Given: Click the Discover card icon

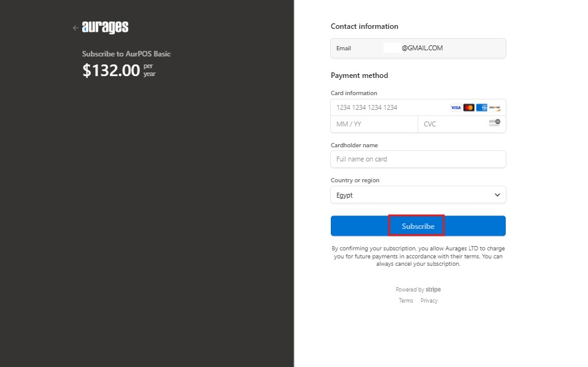Looking at the screenshot, I should point(494,107).
